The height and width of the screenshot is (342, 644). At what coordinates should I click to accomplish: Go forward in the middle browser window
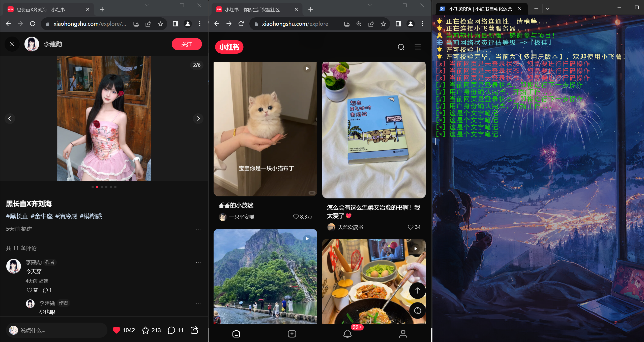[229, 24]
